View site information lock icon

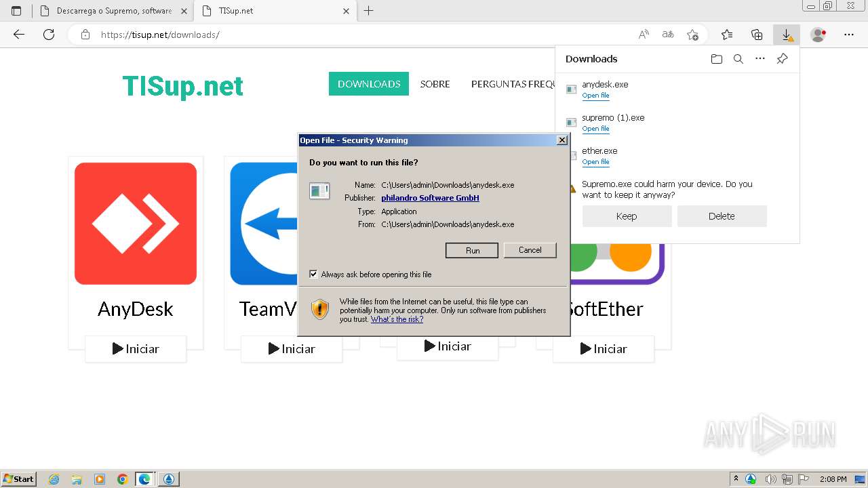85,35
